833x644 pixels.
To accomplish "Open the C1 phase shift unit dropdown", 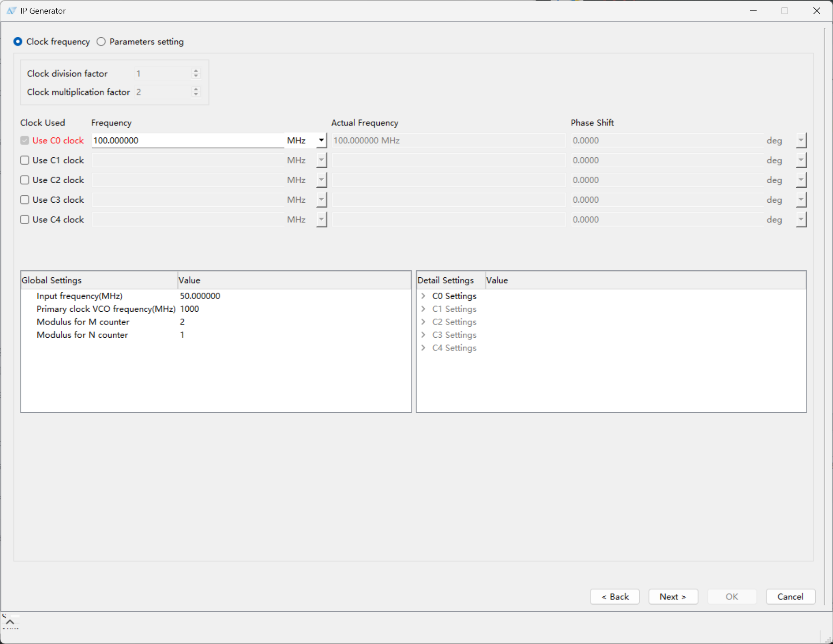I will (x=801, y=160).
